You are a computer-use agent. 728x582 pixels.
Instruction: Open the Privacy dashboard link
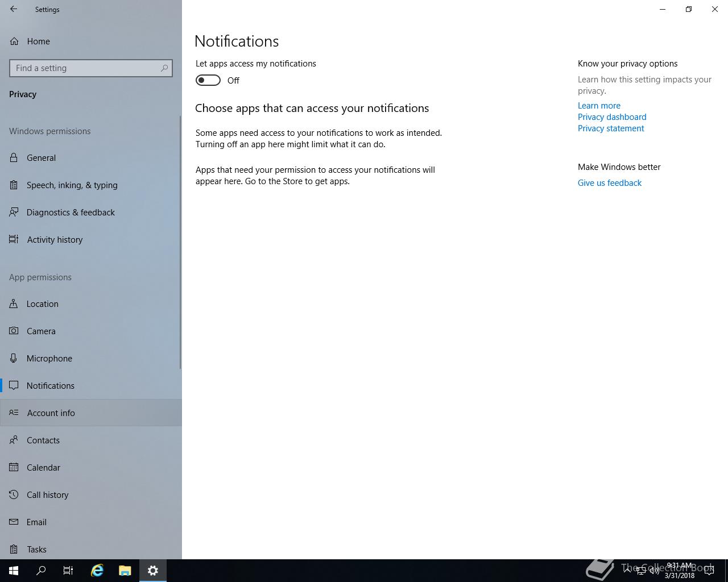point(612,117)
